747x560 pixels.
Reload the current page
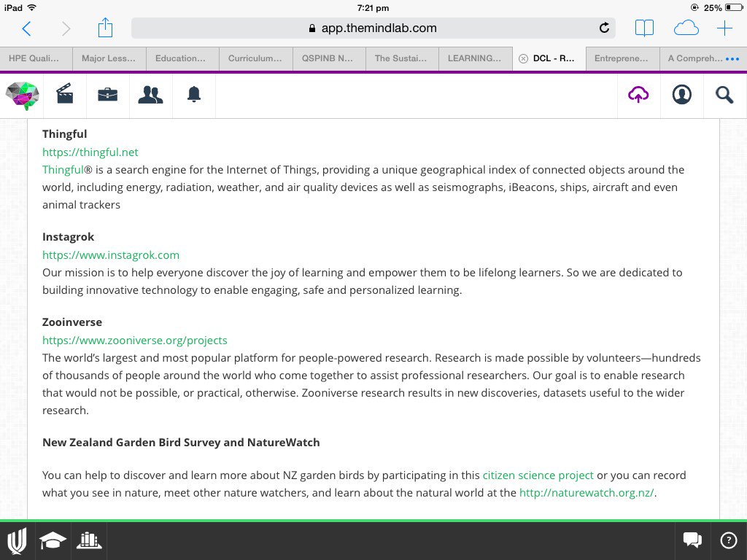604,28
